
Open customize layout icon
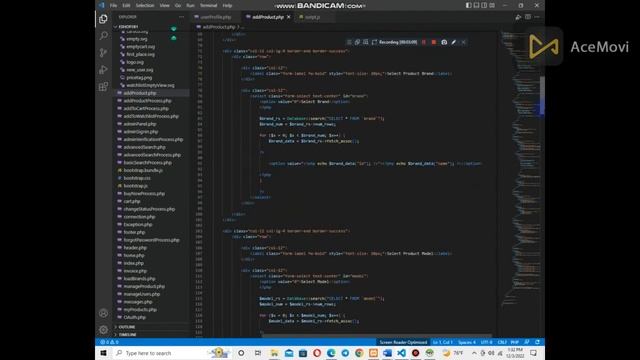coord(492,5)
